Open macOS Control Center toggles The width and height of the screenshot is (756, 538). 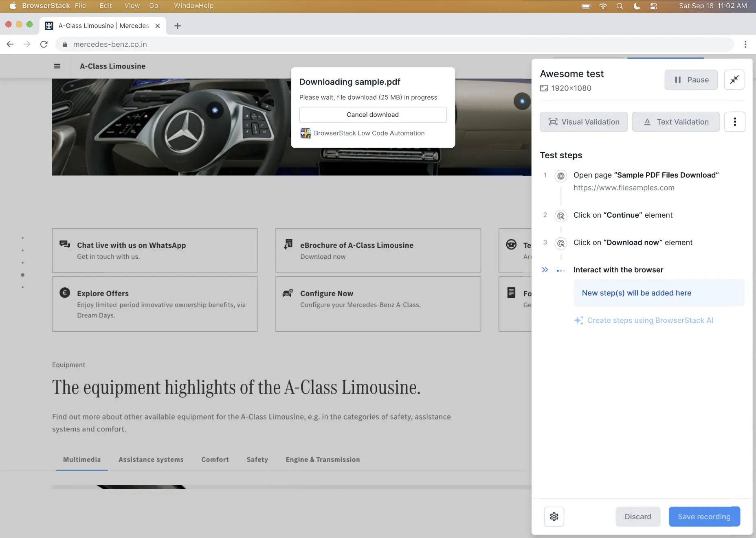[654, 6]
